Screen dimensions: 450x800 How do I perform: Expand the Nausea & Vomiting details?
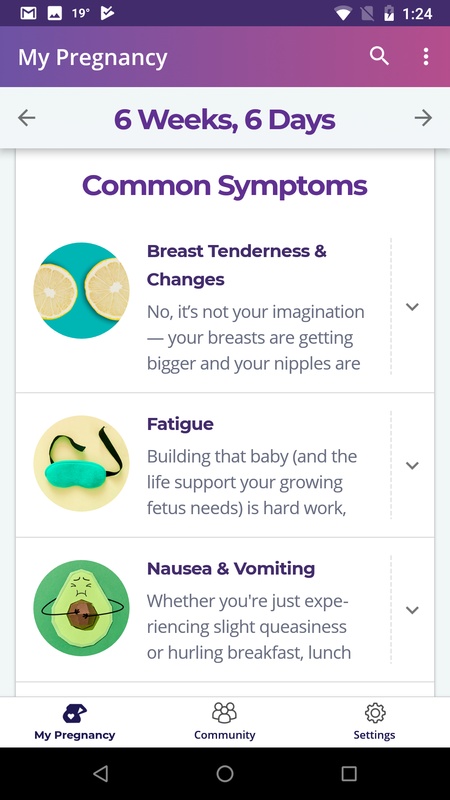point(412,610)
